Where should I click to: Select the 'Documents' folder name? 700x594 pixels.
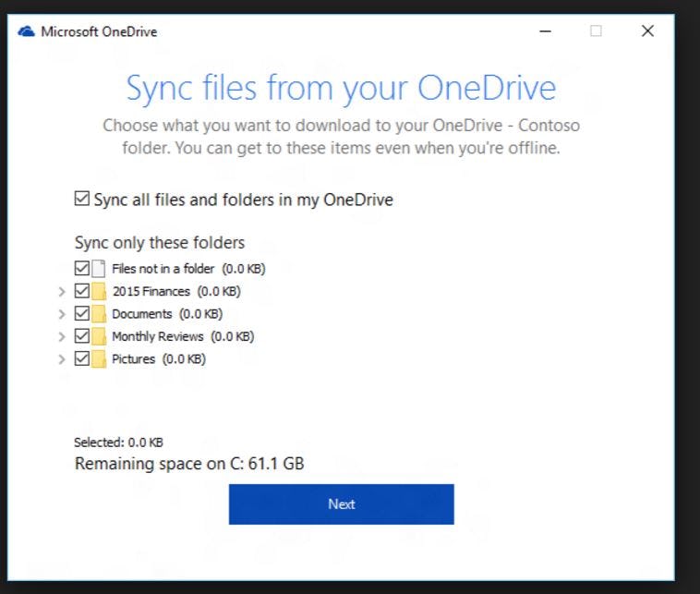tap(142, 314)
